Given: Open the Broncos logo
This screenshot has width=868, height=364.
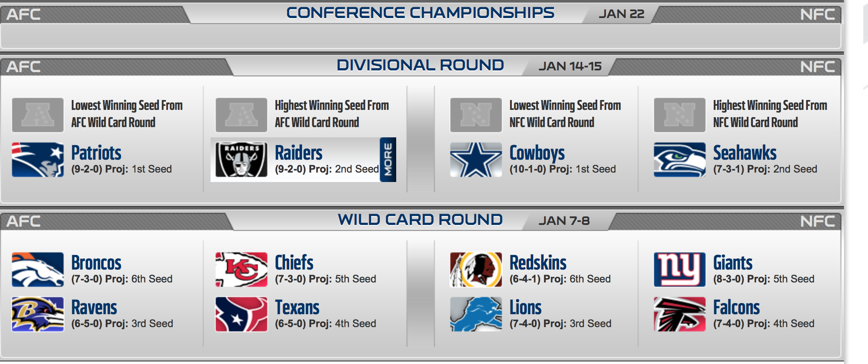Looking at the screenshot, I should coord(38,270).
